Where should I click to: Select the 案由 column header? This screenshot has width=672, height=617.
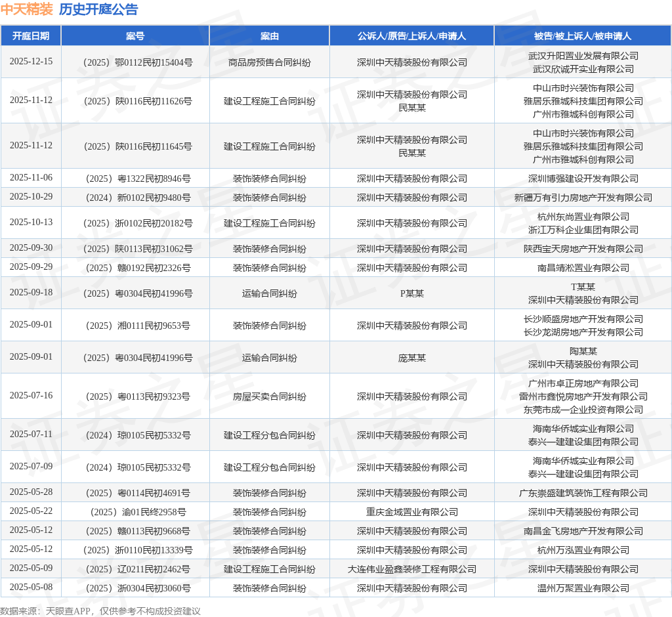click(x=270, y=36)
